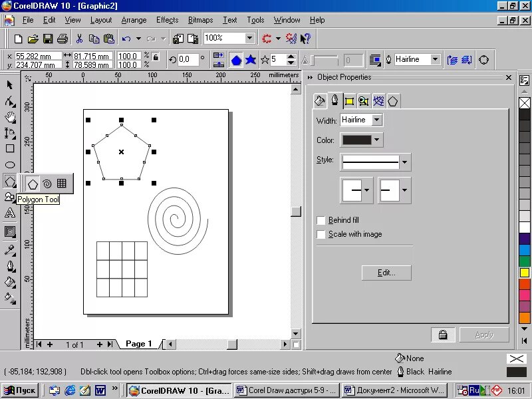Expand the outline Width dropdown
The height and width of the screenshot is (399, 532).
click(x=376, y=120)
